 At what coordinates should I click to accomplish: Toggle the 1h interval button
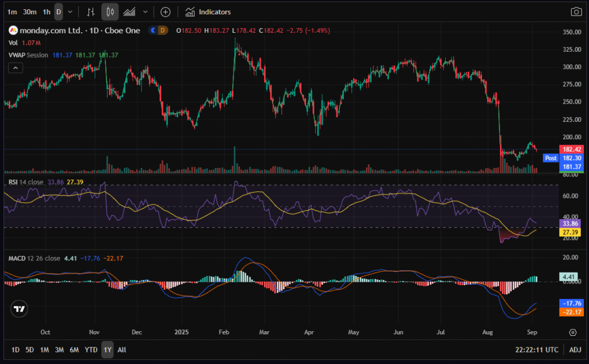click(x=47, y=12)
